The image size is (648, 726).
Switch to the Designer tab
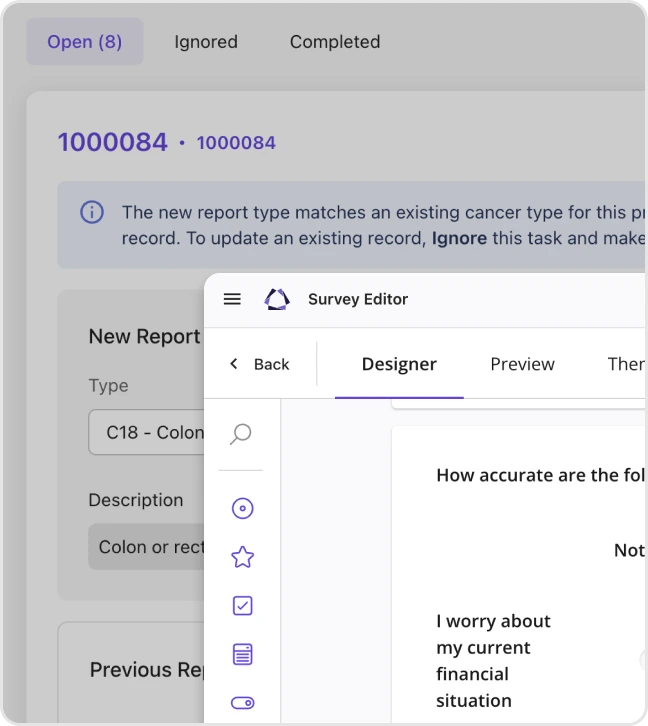click(399, 364)
